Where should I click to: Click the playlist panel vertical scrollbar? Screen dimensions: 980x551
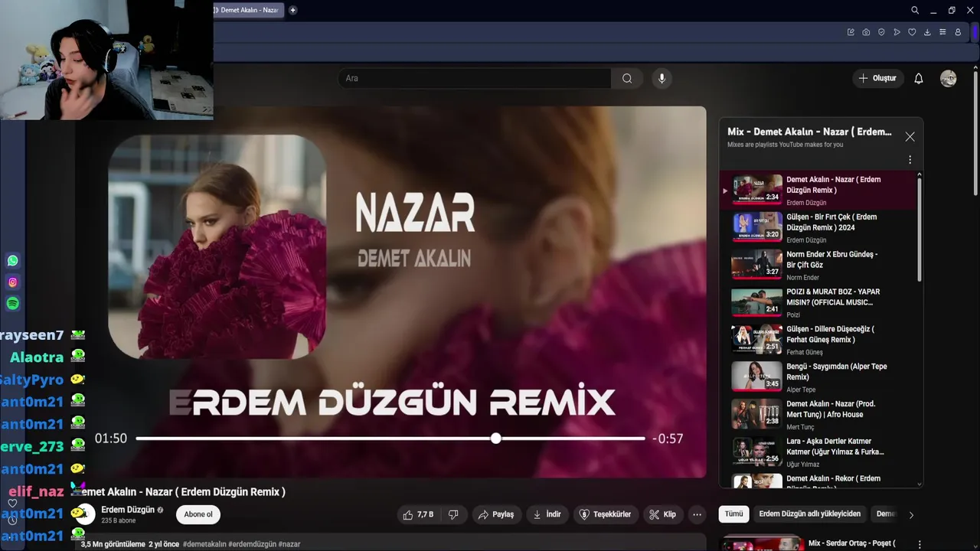(920, 230)
